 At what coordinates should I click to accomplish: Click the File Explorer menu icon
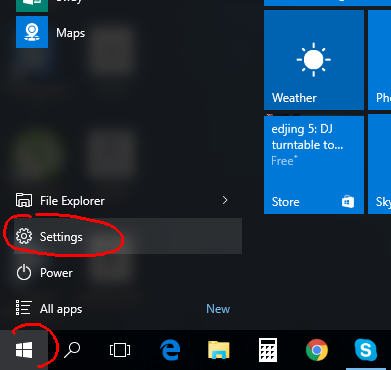coord(24,200)
